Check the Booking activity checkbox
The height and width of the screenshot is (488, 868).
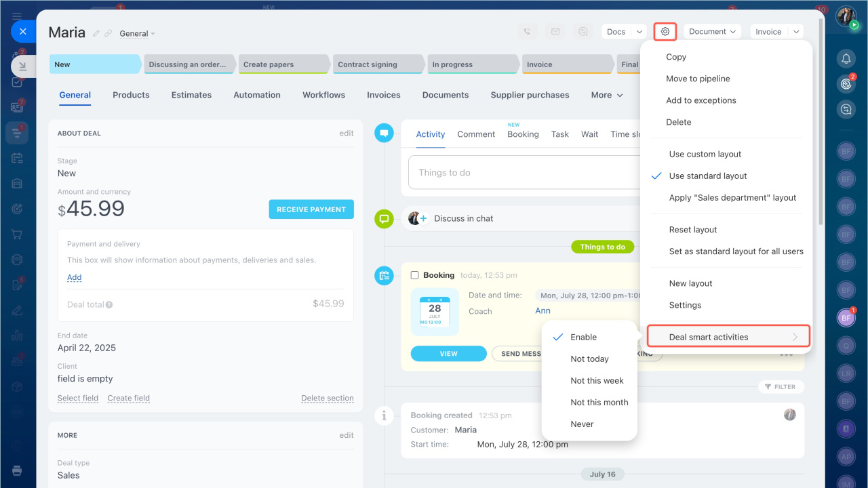414,275
